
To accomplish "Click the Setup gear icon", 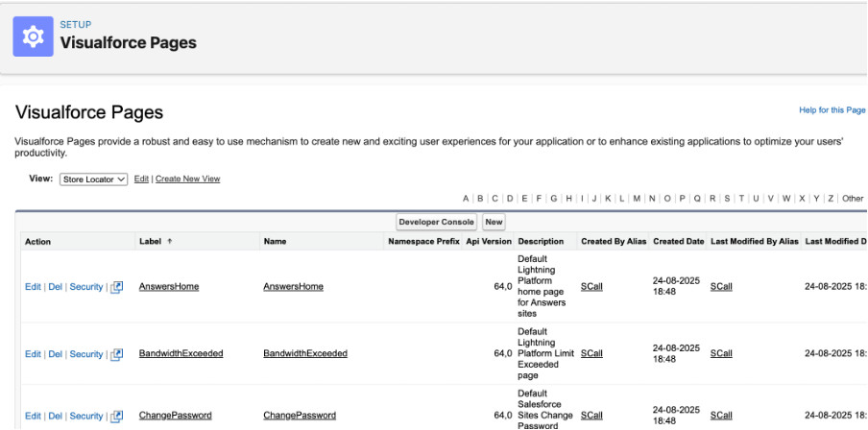I will [34, 36].
